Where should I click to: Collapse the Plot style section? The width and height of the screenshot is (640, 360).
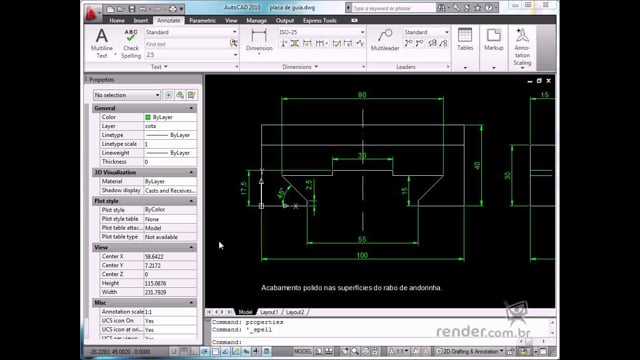(191, 201)
